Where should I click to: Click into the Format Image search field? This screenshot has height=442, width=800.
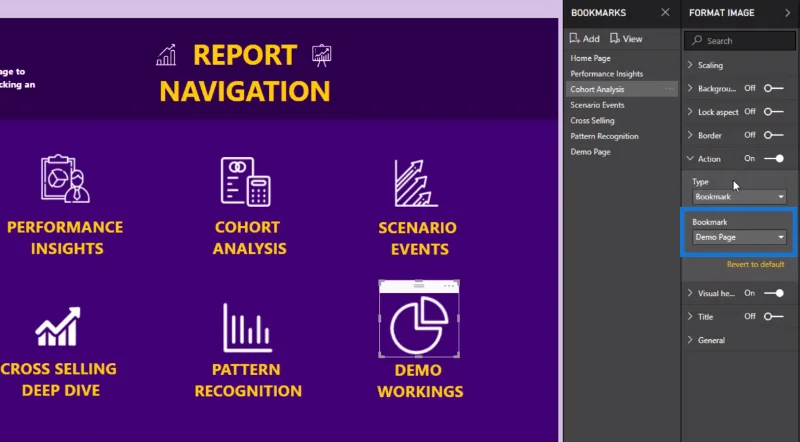pyautogui.click(x=739, y=41)
